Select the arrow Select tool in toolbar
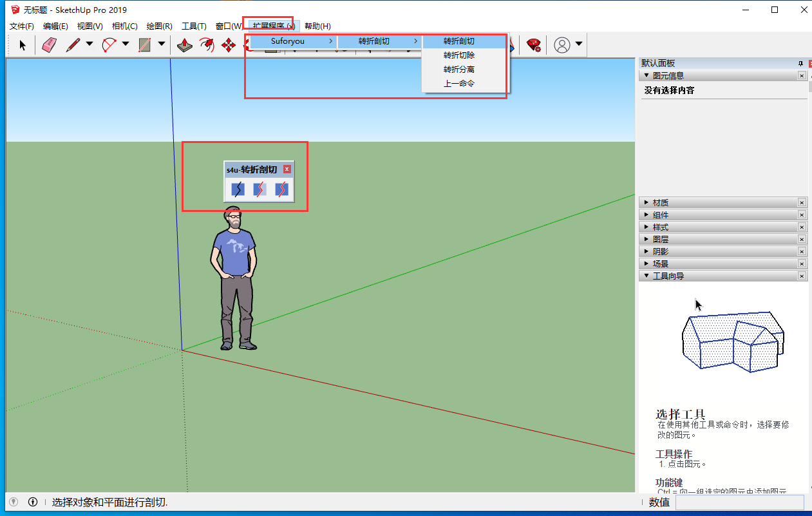This screenshot has height=516, width=812. (23, 45)
